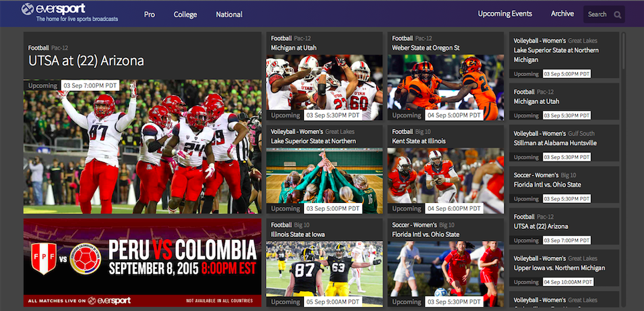Viewport: 644px width, 311px height.
Task: Open Kent State at Illinois card title
Action: (x=418, y=141)
